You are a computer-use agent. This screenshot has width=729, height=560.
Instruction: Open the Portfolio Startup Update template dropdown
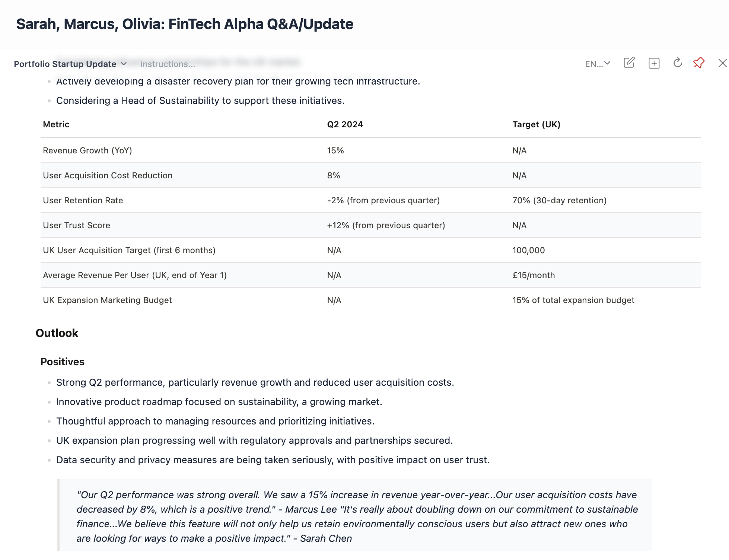tap(70, 64)
